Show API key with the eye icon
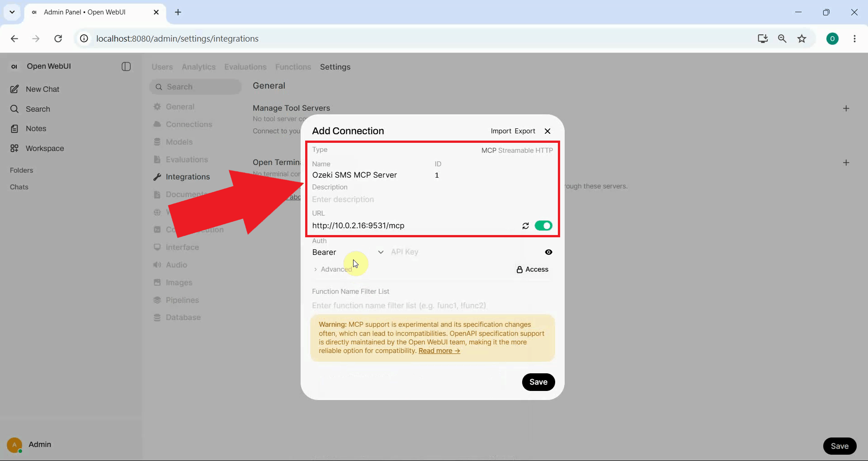Screen dimensions: 868x461 (x=548, y=252)
